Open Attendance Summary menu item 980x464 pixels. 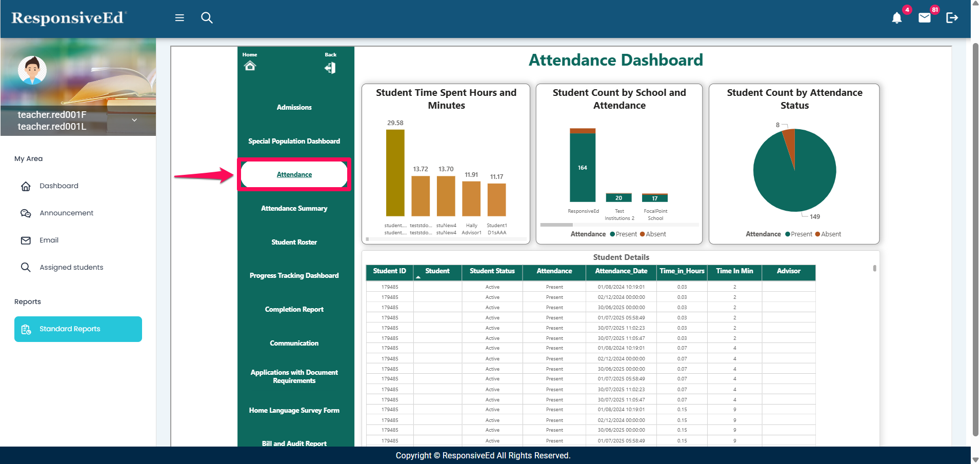click(294, 209)
